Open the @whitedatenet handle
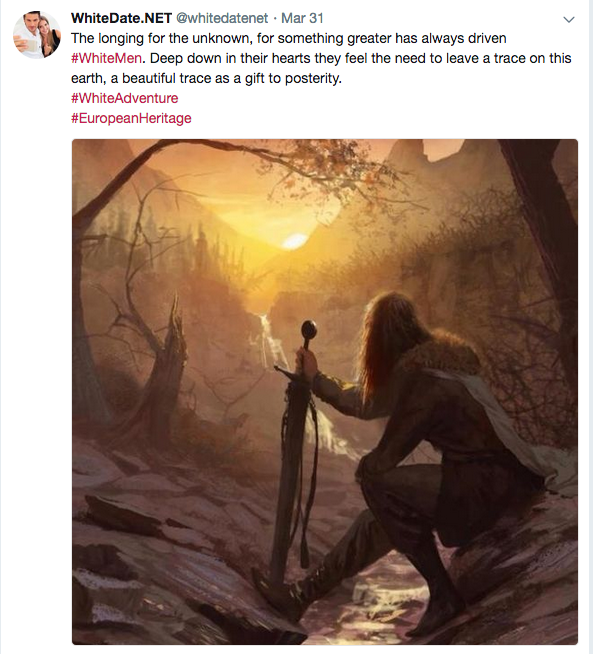 tap(222, 18)
